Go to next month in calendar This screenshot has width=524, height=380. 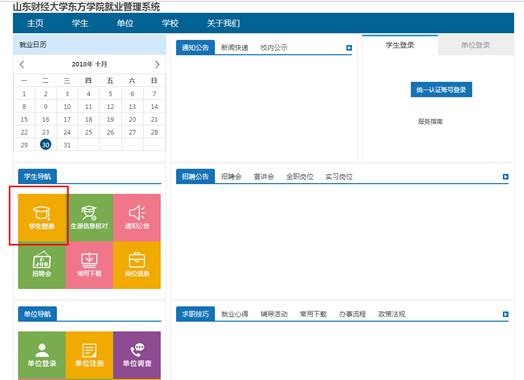pos(157,64)
